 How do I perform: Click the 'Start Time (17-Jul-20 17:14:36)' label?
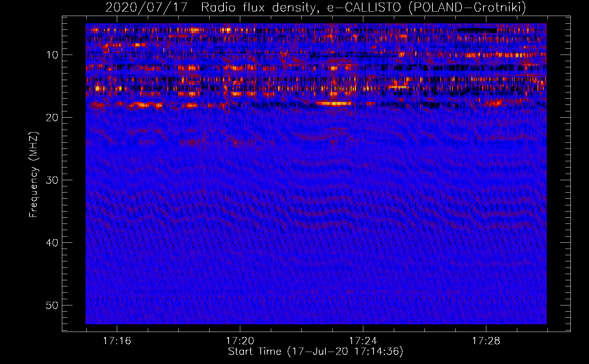(316, 352)
